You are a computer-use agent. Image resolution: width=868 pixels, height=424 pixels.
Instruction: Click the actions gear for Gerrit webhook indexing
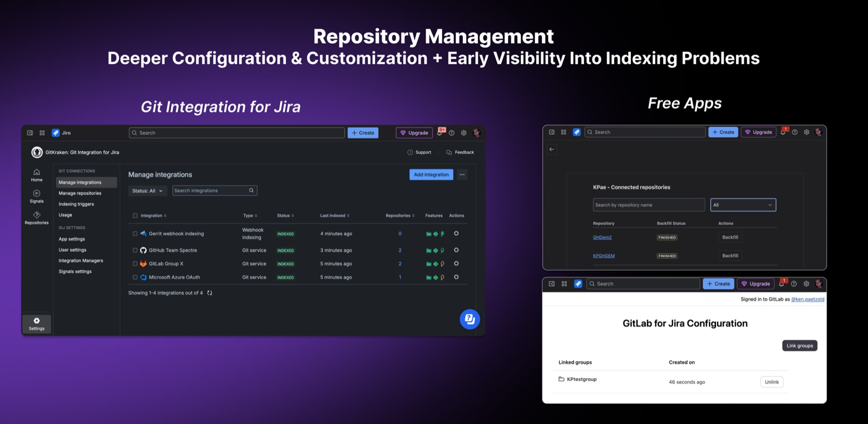(456, 234)
